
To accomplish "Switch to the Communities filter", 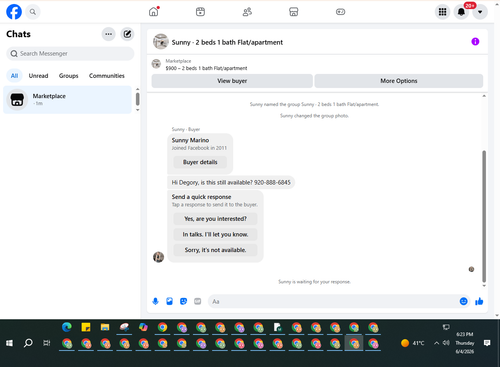I will click(x=107, y=76).
